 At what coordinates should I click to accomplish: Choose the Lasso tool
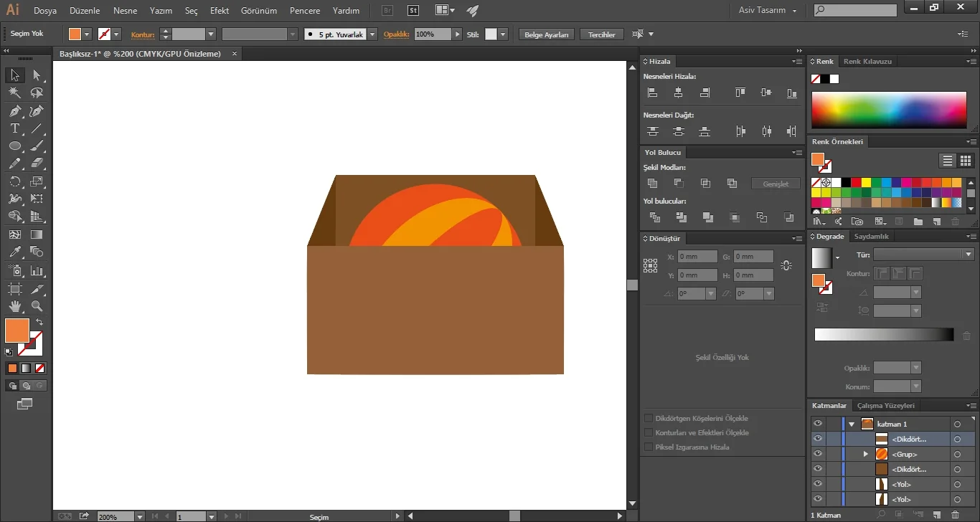point(37,92)
